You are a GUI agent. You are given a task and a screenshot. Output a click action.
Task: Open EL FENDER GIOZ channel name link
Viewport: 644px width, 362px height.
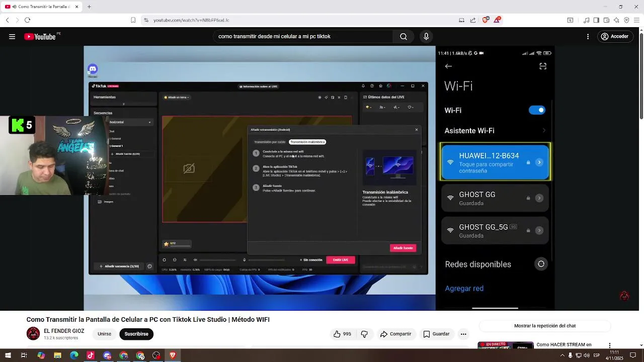click(64, 331)
